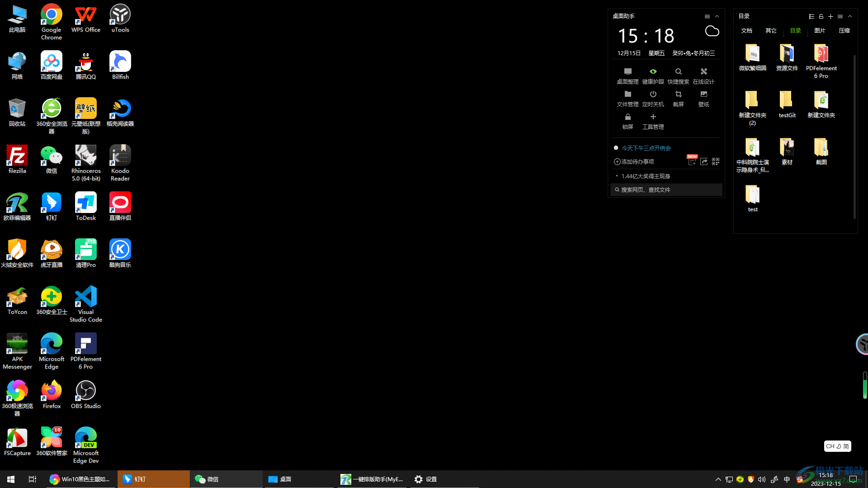Collapse the 目录 panel with chevron

[x=850, y=16]
